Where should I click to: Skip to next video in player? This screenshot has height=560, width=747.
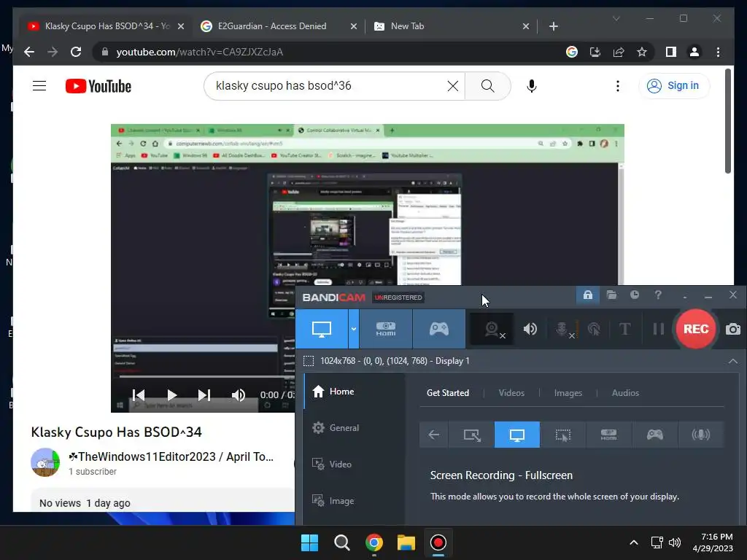[x=204, y=394]
